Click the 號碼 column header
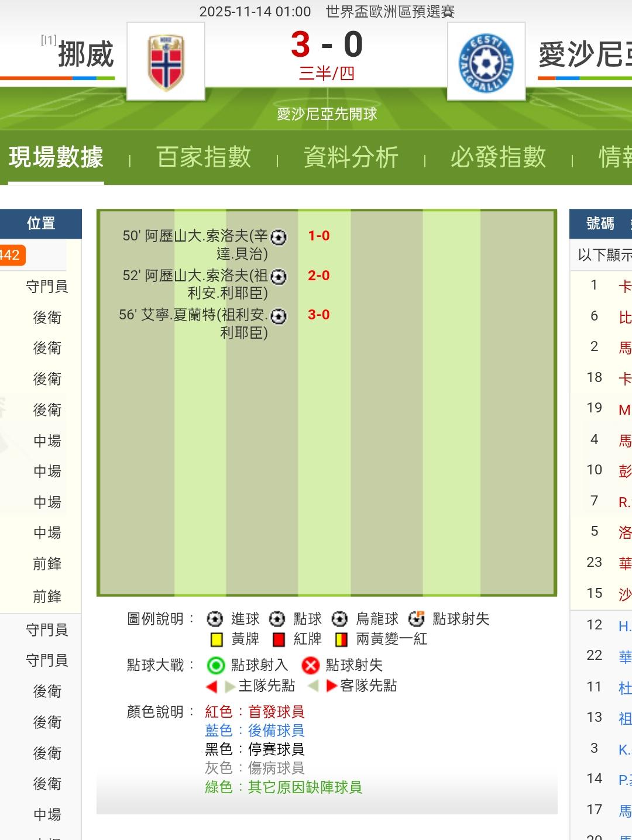 click(600, 223)
